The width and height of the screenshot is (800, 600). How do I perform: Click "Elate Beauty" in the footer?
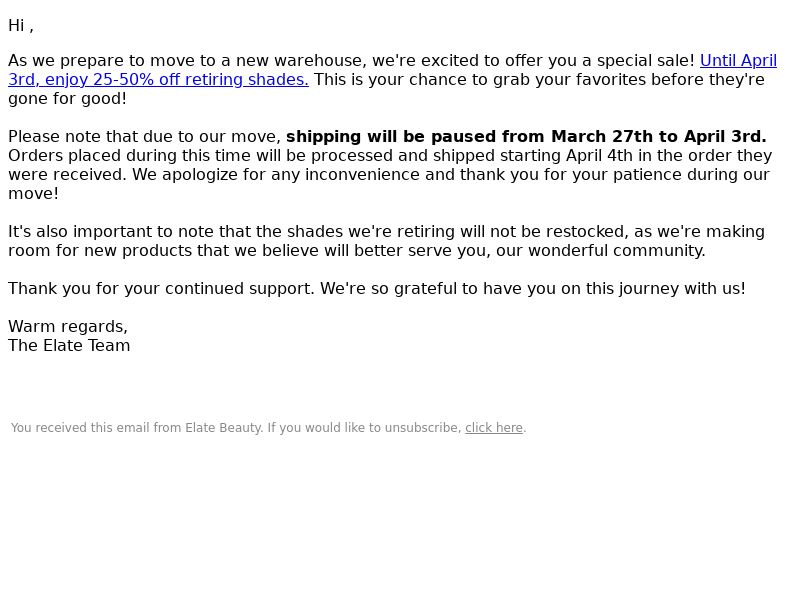223,428
